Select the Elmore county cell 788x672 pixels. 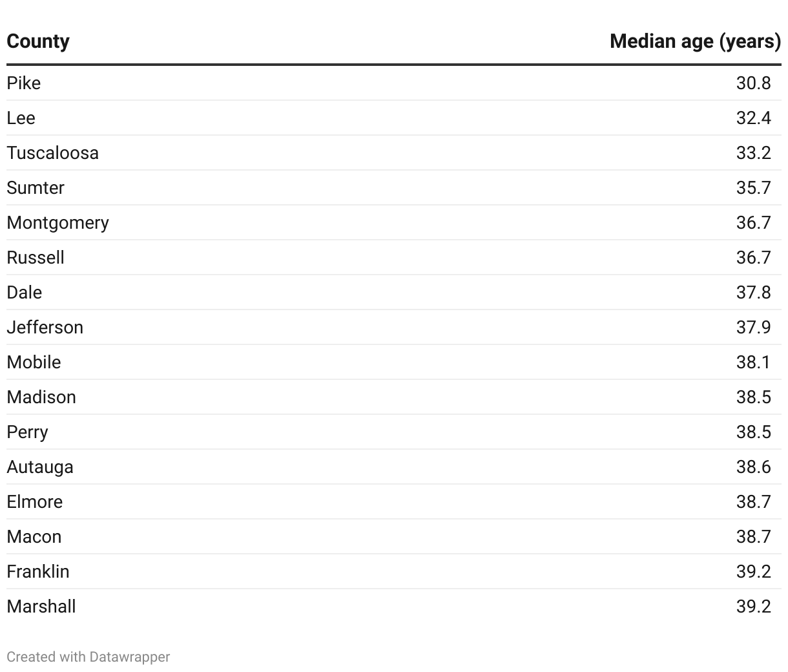(35, 502)
